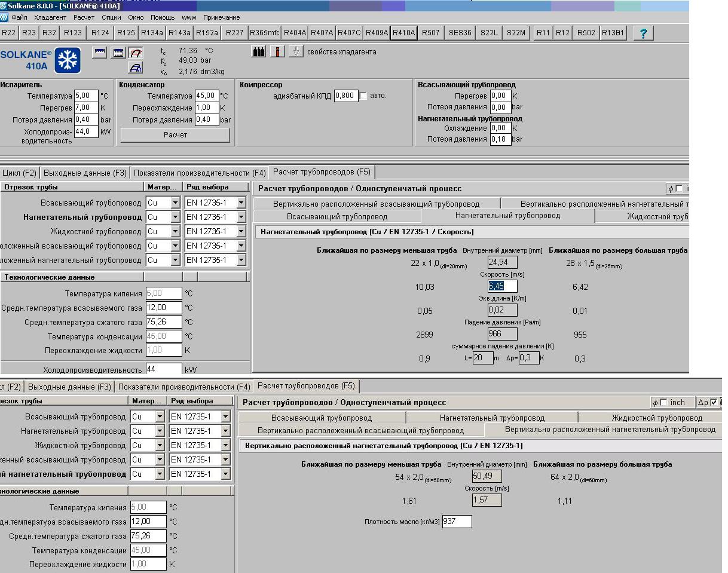Click the Плотность масла 937 field
This screenshot has width=728, height=573.
click(x=457, y=522)
